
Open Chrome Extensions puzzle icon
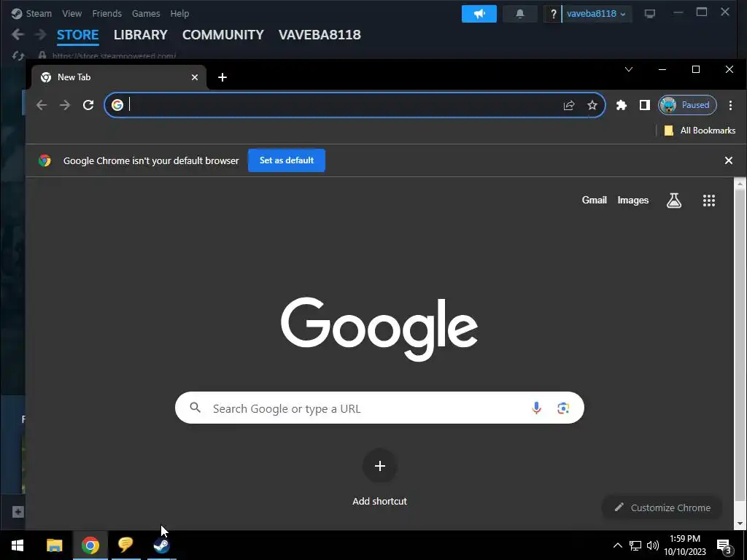(x=622, y=105)
